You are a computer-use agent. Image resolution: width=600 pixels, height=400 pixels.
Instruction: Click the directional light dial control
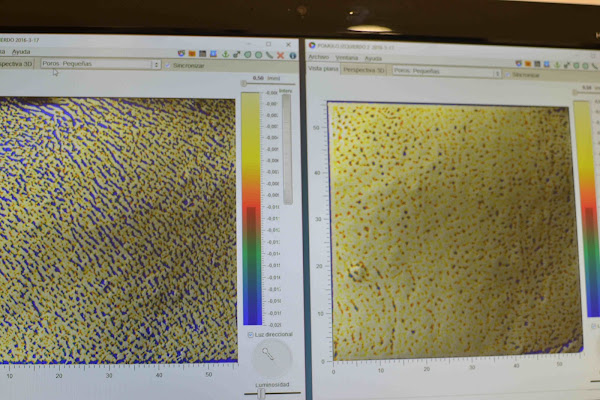272,358
